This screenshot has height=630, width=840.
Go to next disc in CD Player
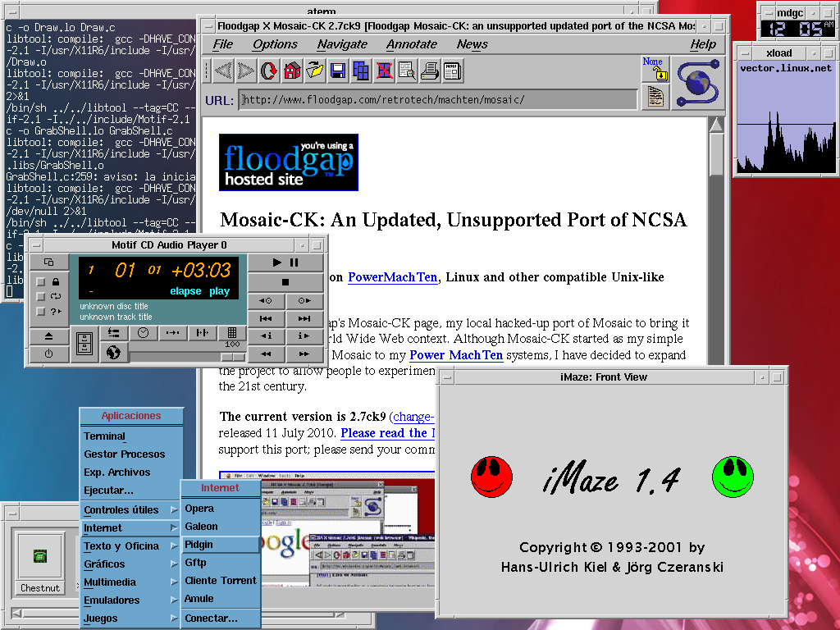click(x=304, y=300)
